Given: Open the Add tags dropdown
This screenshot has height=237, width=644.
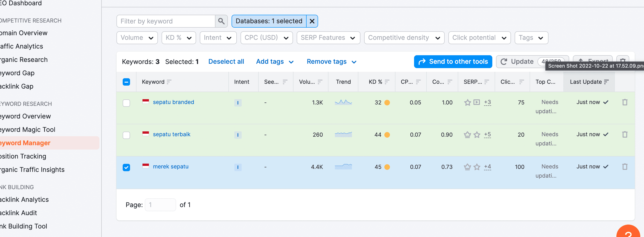Looking at the screenshot, I should coord(275,62).
